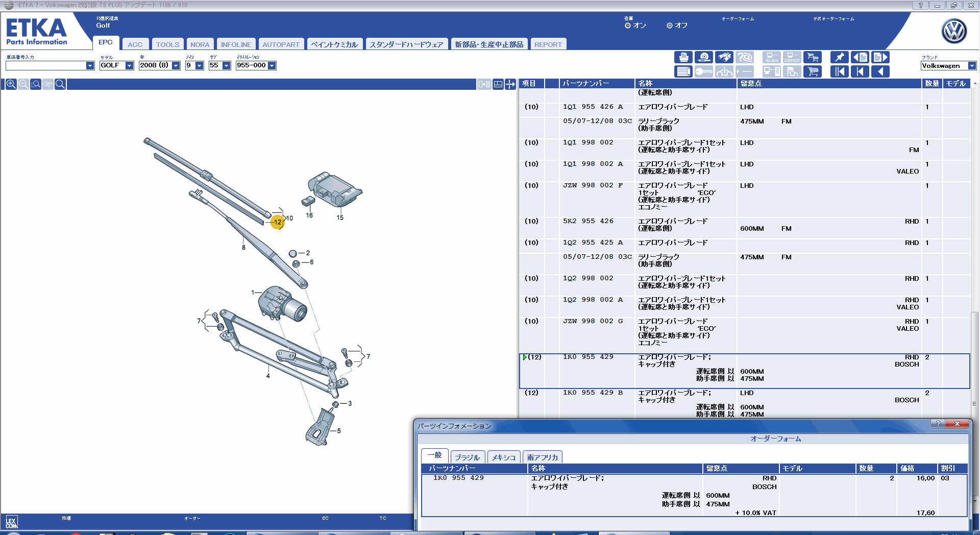Open the Volkswagen brand dropdown
The height and width of the screenshot is (535, 980).
pyautogui.click(x=972, y=66)
